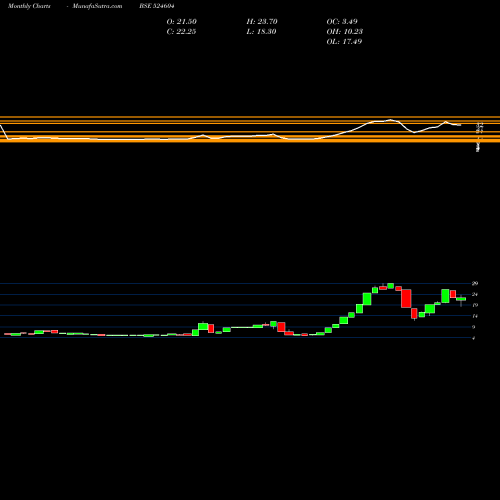
Task: Click the "Monthly Charts" title text
Action: (x=29, y=6)
